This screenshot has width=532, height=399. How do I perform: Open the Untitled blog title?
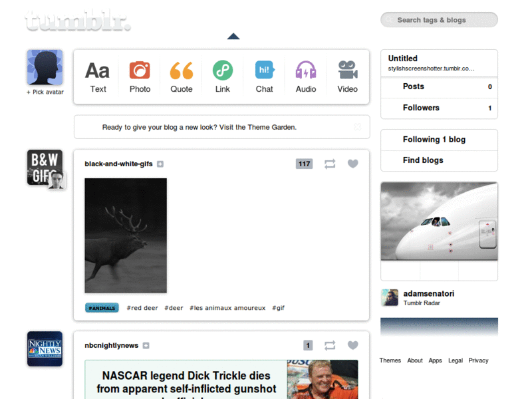pyautogui.click(x=403, y=59)
